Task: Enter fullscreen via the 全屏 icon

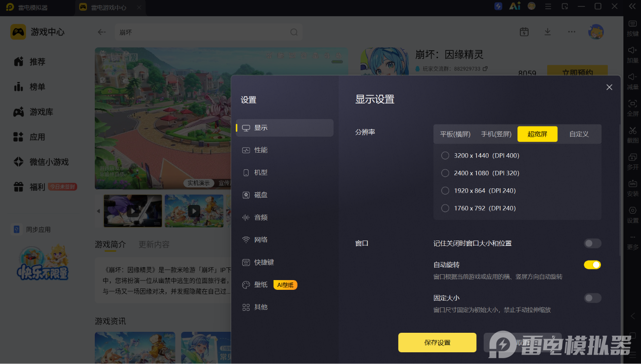Action: point(633,103)
